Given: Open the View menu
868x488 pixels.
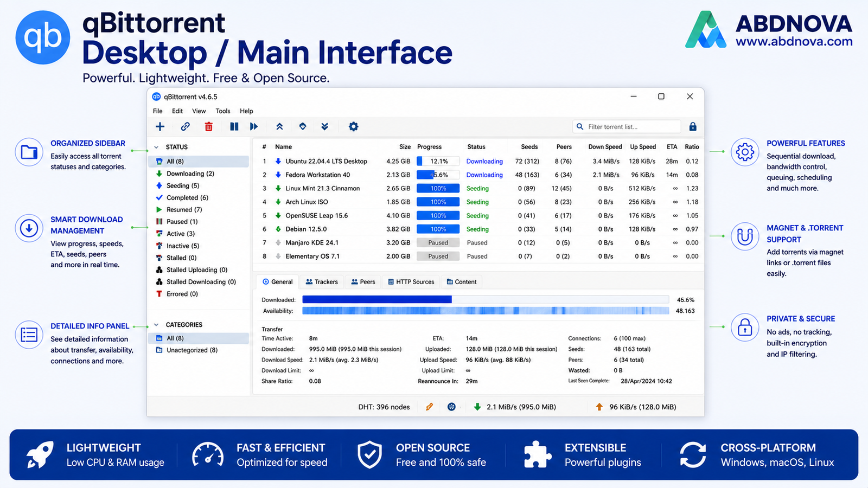Looking at the screenshot, I should (x=199, y=111).
